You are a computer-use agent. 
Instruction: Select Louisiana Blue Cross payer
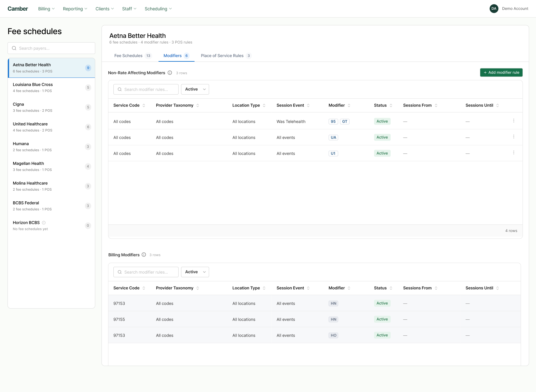51,88
